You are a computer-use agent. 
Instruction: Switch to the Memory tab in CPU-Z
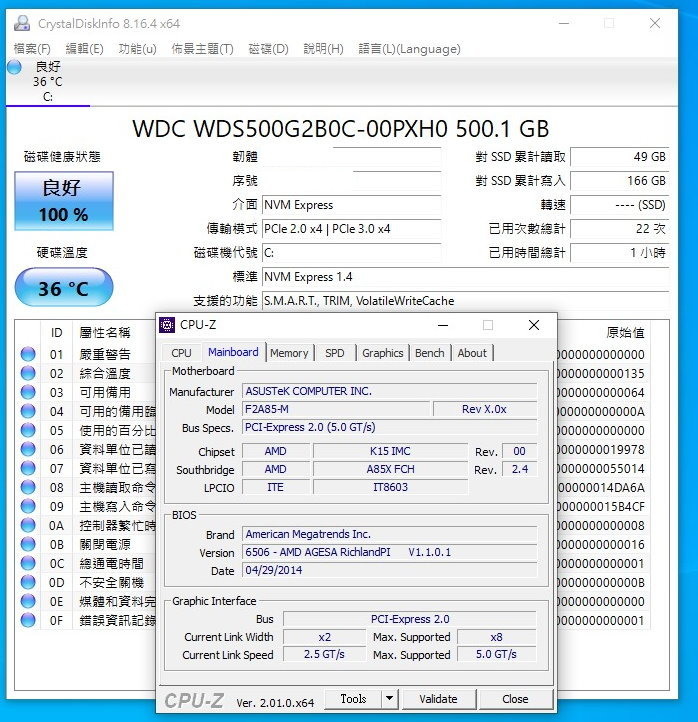point(289,353)
